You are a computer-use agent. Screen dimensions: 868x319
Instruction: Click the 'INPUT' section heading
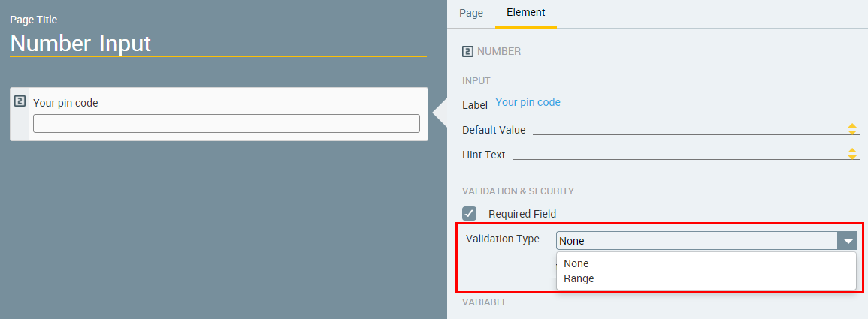coord(476,81)
